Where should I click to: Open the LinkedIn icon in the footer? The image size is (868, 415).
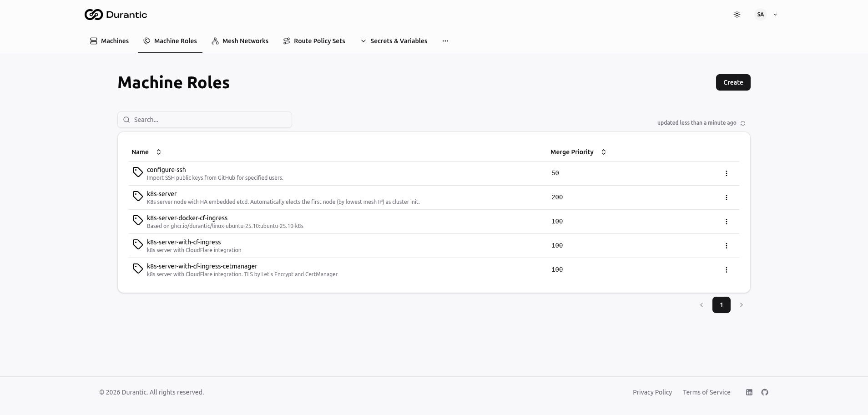pyautogui.click(x=749, y=392)
